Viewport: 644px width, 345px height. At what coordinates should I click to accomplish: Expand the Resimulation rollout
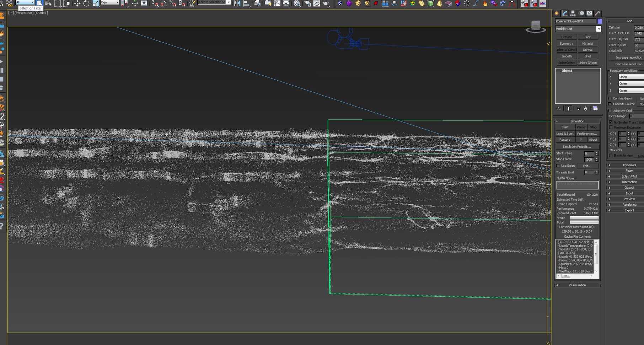click(578, 285)
